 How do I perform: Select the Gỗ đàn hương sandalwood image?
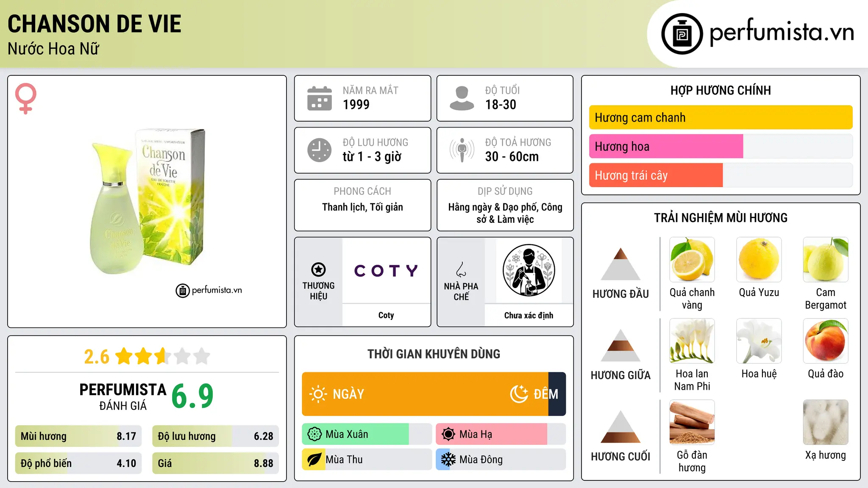(x=692, y=422)
